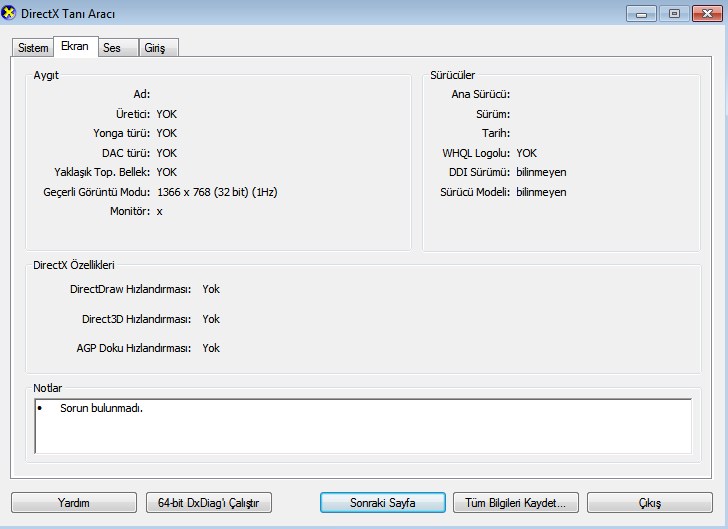
Task: Click the 'Sürüm:' label in Sürücüler
Action: tap(493, 114)
